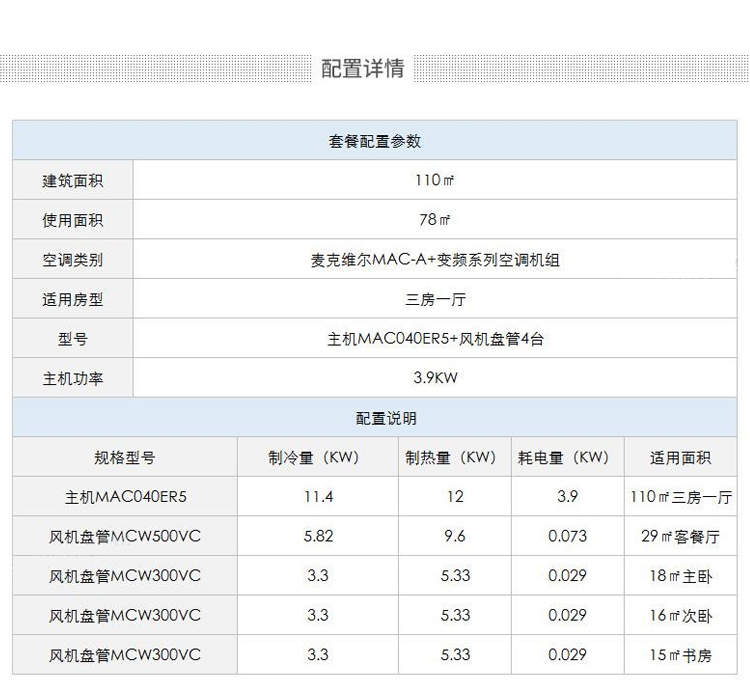
Task: Select 主机MAC040ER5+风机盘管4台 model text
Action: [x=435, y=339]
